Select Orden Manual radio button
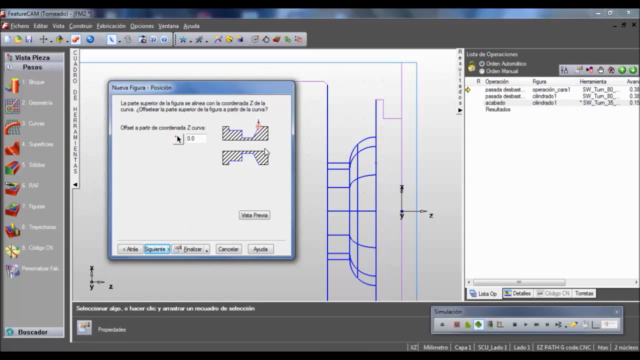 tap(482, 71)
